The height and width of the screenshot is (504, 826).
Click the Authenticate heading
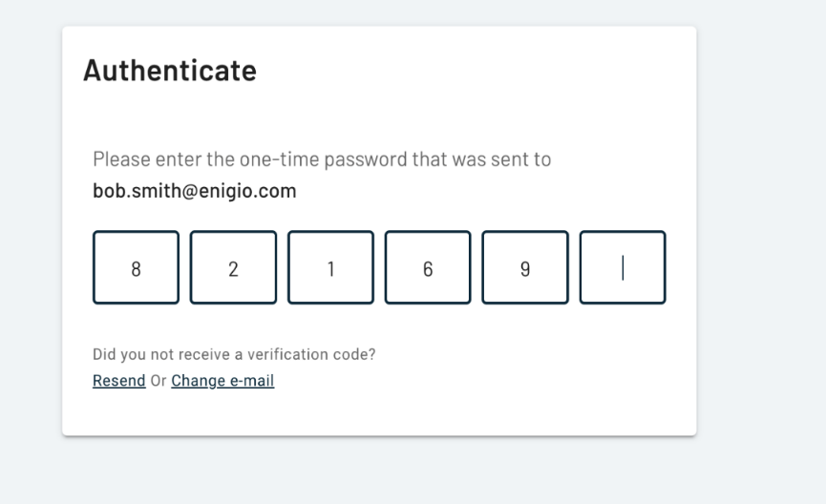(x=170, y=71)
